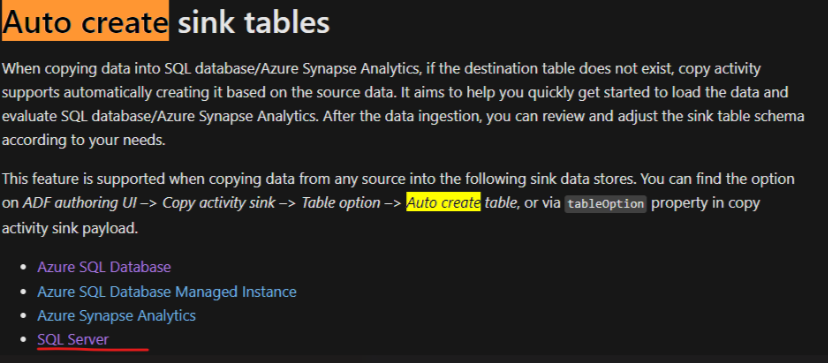This screenshot has width=828, height=363.
Task: Click the SQL Server link
Action: (73, 340)
